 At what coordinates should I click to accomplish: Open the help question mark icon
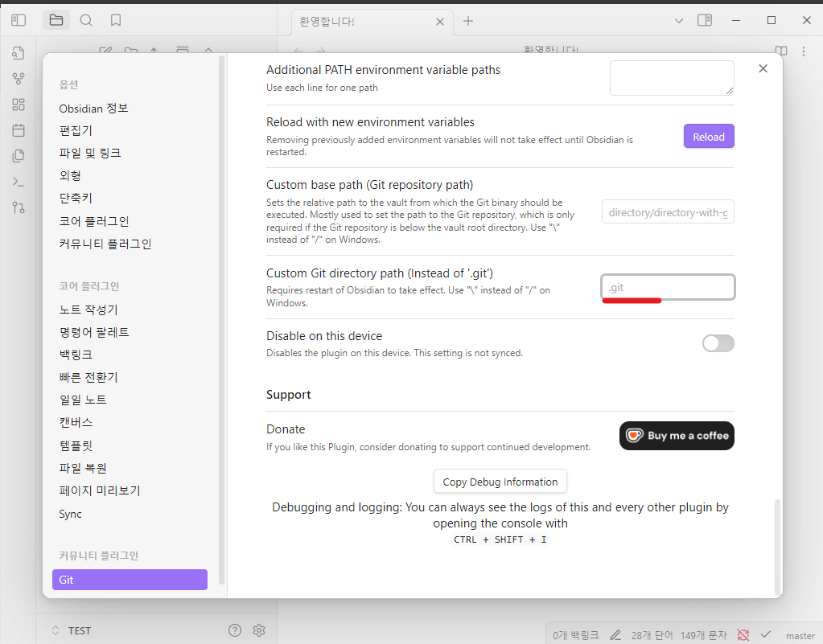pos(235,630)
